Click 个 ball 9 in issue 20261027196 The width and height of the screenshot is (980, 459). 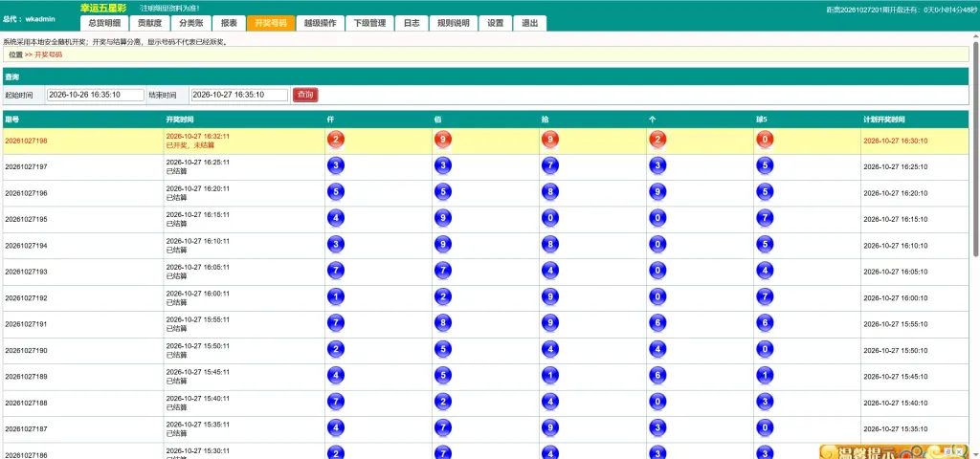(x=657, y=192)
